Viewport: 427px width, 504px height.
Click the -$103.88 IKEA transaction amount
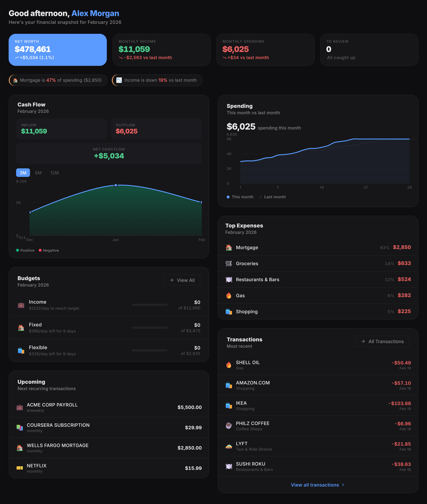(400, 403)
